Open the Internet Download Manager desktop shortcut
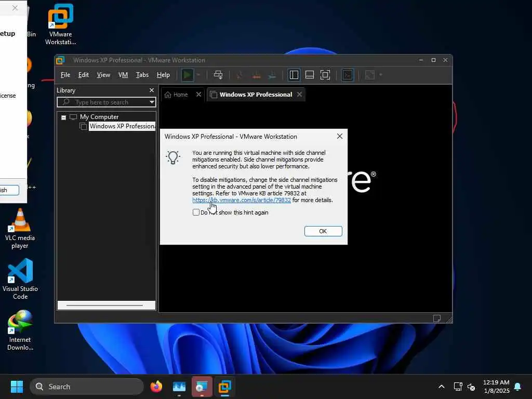The image size is (532, 399). coord(20,330)
